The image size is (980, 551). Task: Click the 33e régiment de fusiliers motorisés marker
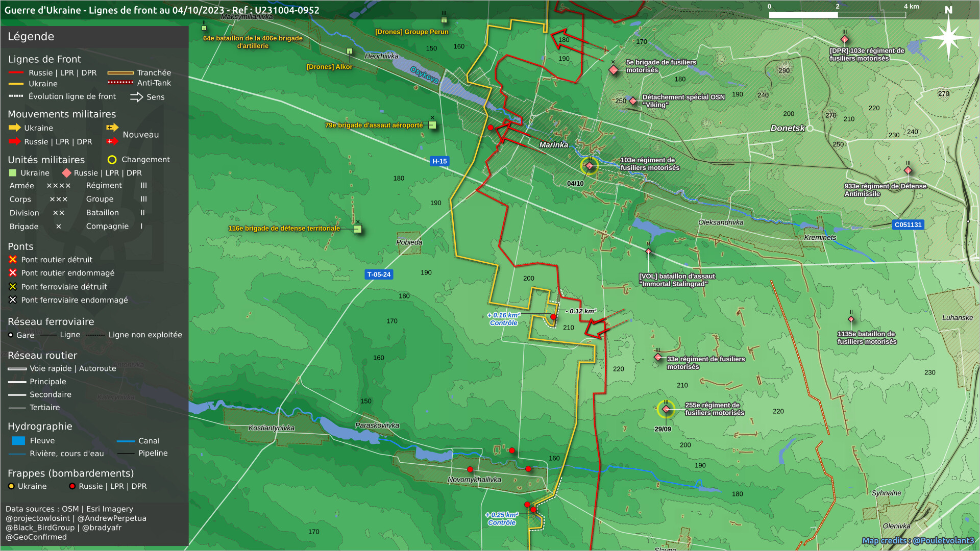tap(658, 357)
